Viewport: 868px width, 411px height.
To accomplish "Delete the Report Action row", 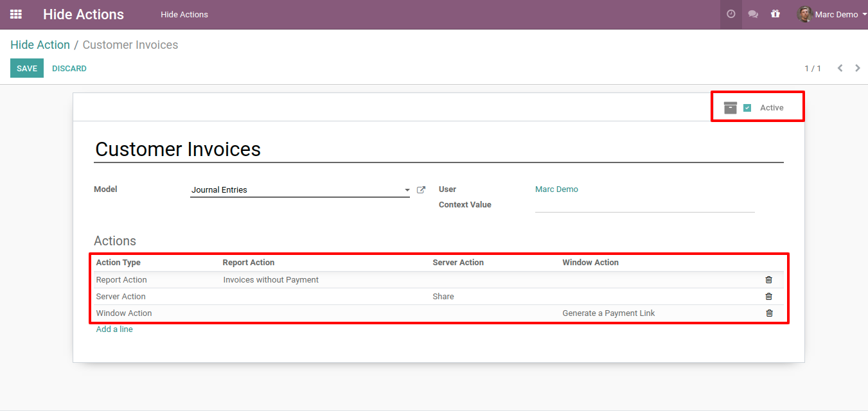I will point(769,280).
